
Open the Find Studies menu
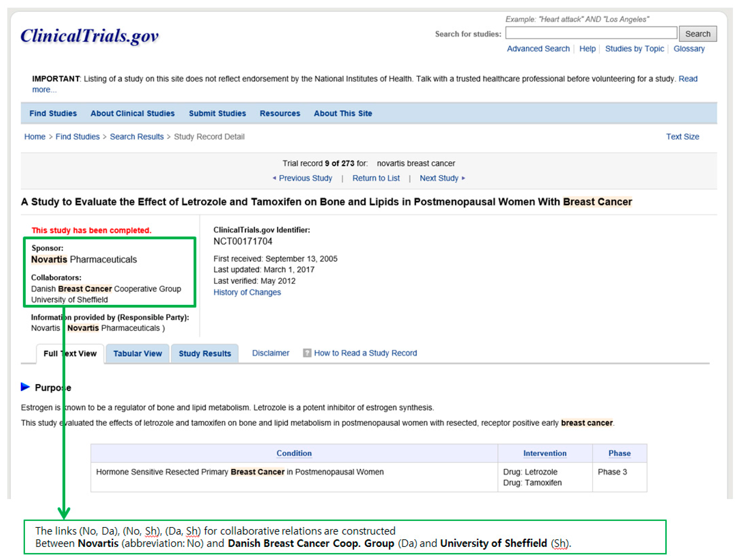[x=53, y=113]
